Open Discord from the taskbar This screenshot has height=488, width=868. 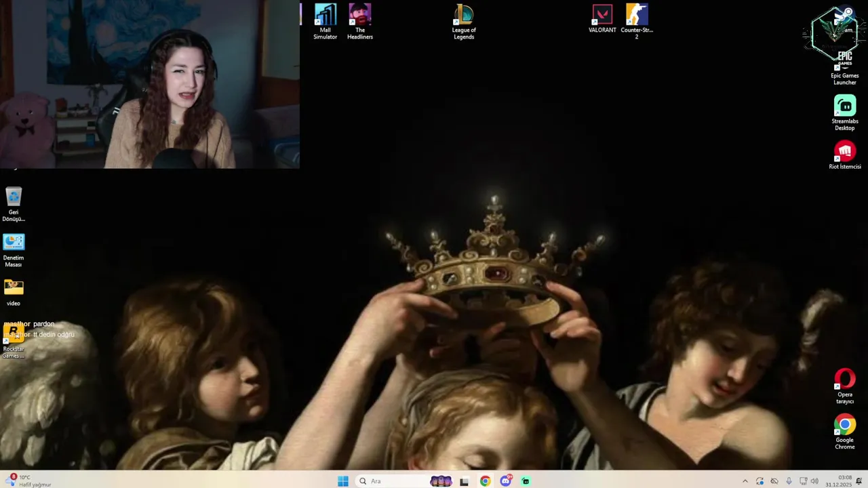pyautogui.click(x=506, y=481)
